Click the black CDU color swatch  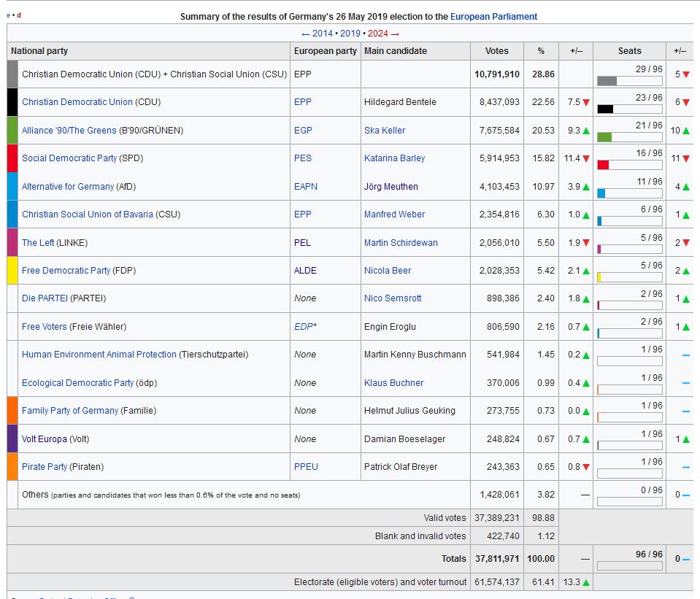[x=12, y=102]
